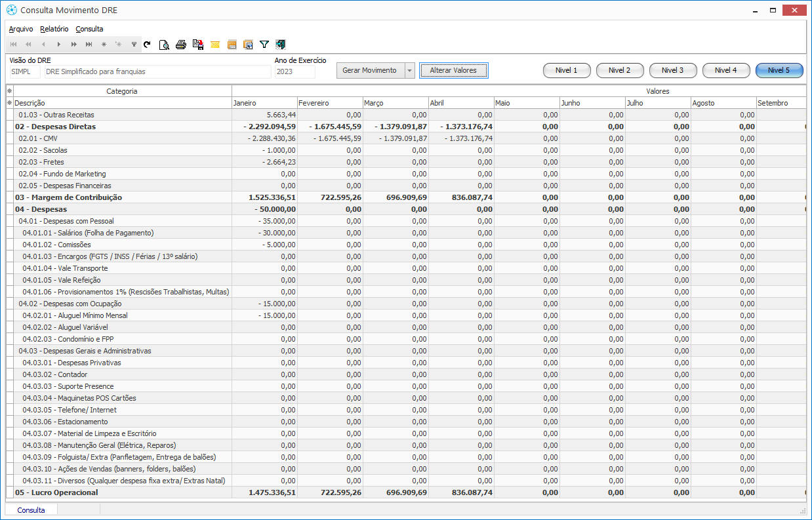Click the DRE Simplificado para franquias field
Image resolution: width=812 pixels, height=520 pixels.
[x=157, y=71]
